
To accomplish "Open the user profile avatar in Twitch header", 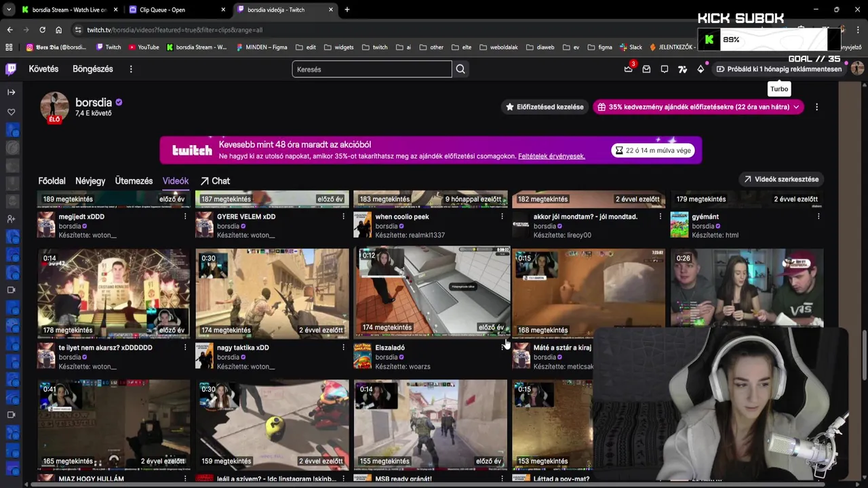I will point(857,69).
